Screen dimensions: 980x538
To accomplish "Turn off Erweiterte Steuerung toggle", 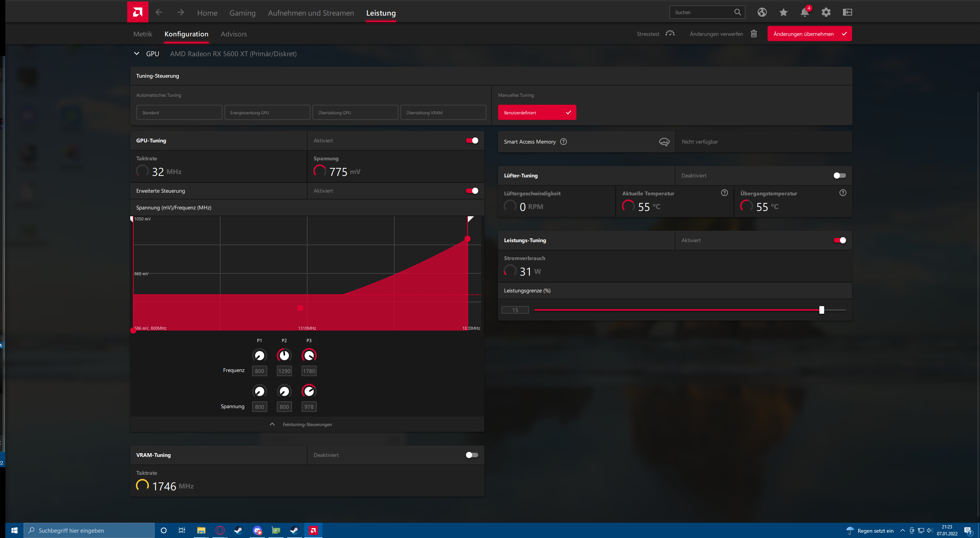I will coord(472,191).
